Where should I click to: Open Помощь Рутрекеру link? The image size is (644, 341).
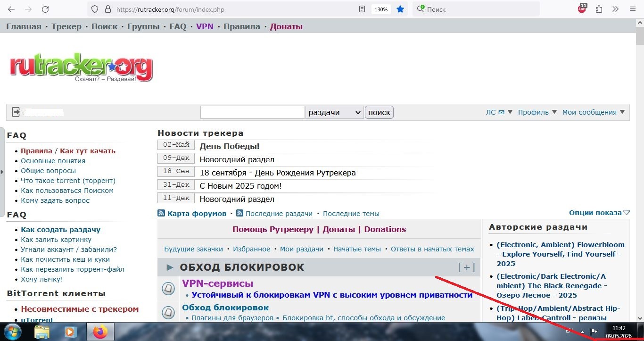273,229
